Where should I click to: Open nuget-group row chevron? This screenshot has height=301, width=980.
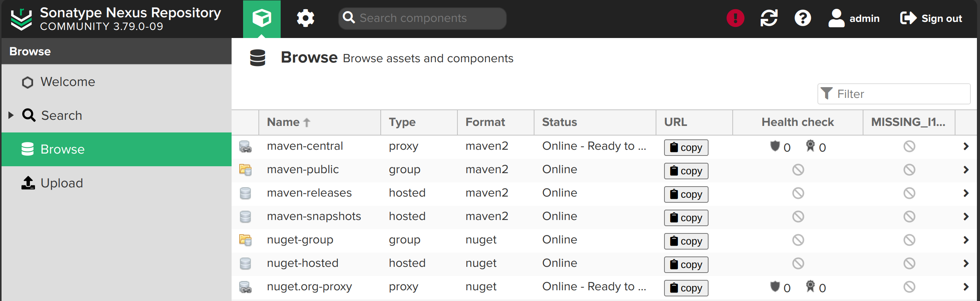966,240
